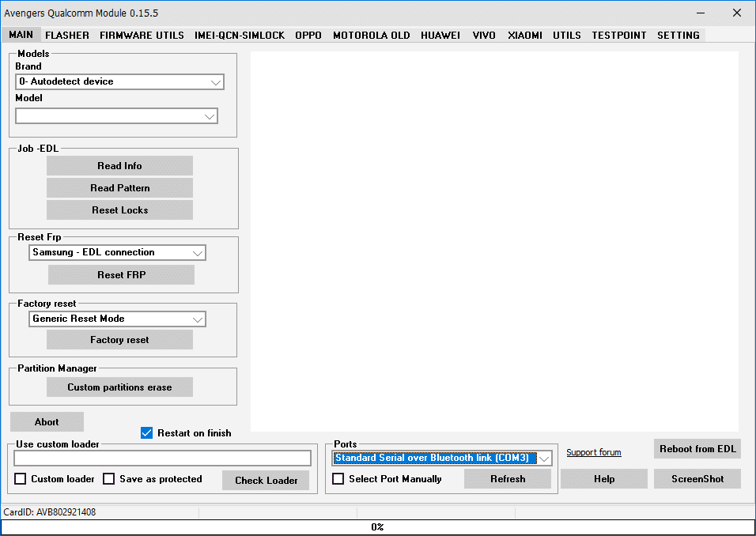Image resolution: width=756 pixels, height=536 pixels.
Task: Open the Help button
Action: [x=604, y=478]
